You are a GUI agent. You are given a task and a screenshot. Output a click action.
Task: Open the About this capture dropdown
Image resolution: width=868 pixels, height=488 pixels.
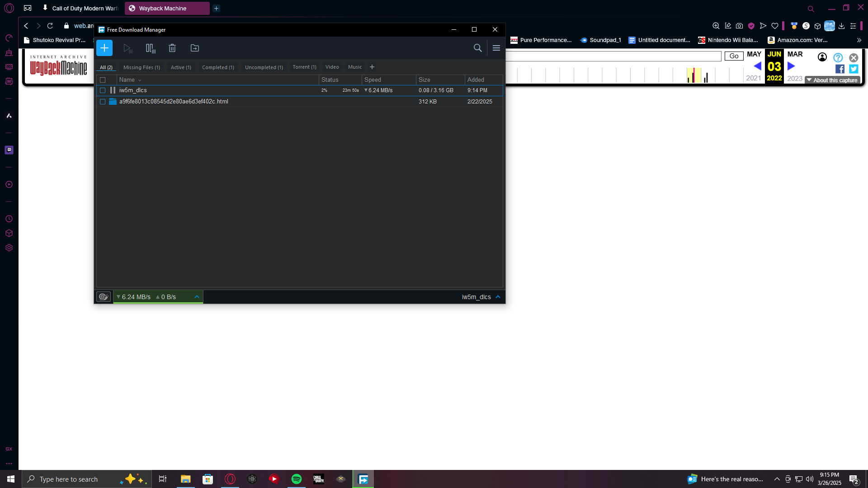click(x=832, y=80)
